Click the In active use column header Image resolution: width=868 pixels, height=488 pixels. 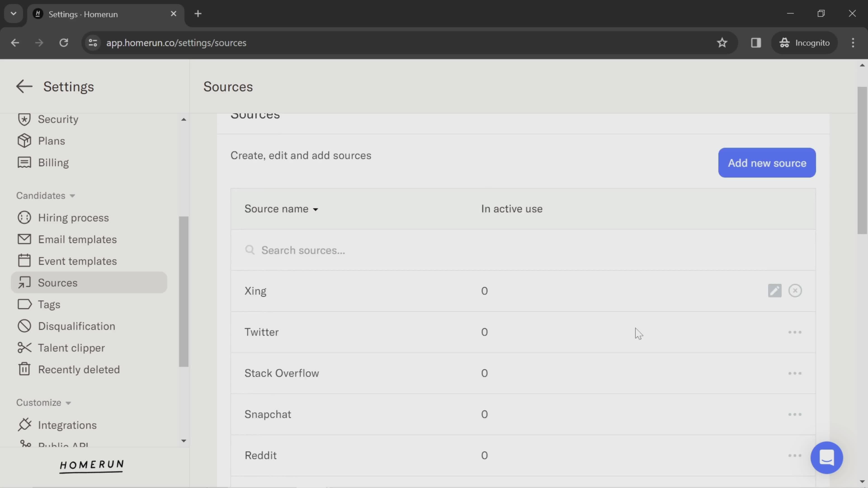[x=512, y=209]
